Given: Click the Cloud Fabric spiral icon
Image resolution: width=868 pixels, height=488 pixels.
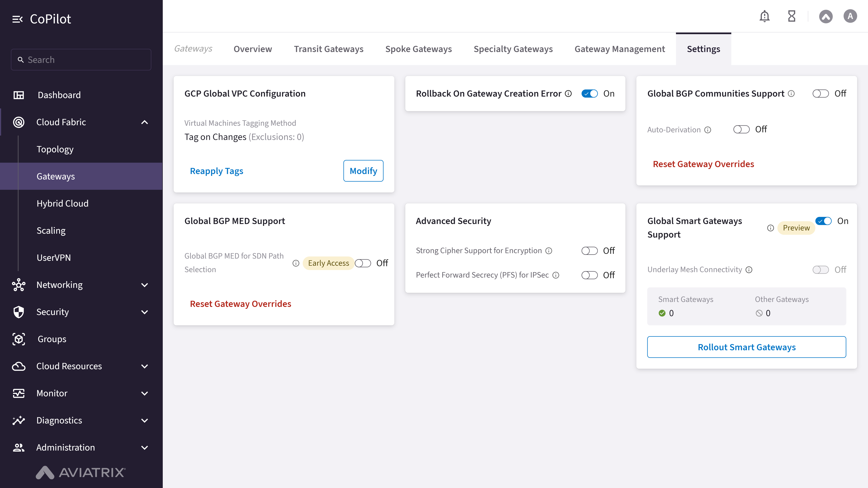Looking at the screenshot, I should [18, 122].
